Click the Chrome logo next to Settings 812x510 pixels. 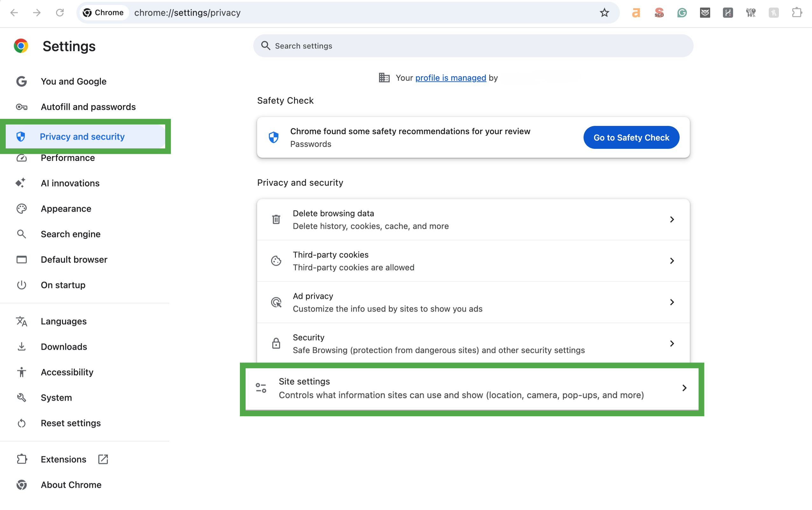click(x=21, y=46)
